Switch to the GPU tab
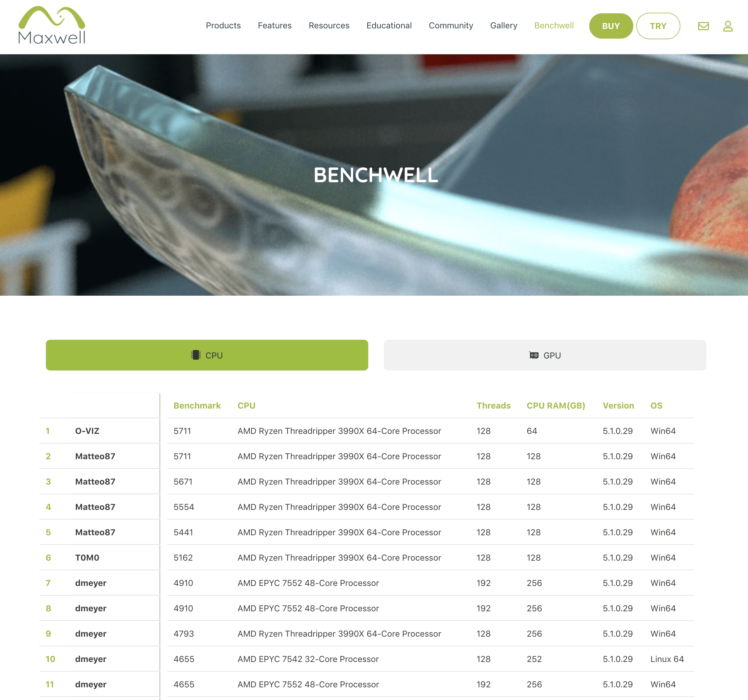 (x=545, y=355)
